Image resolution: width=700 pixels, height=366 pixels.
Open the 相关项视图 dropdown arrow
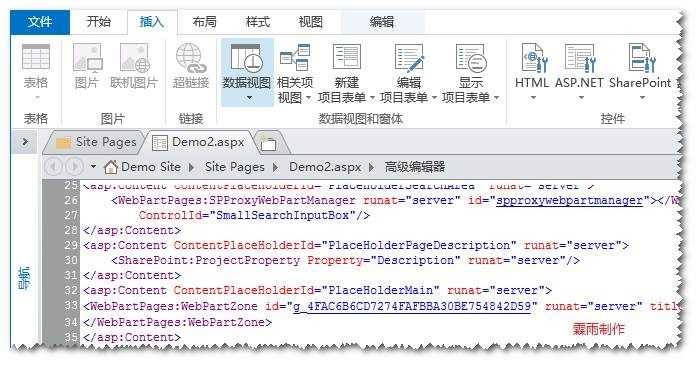[x=308, y=98]
